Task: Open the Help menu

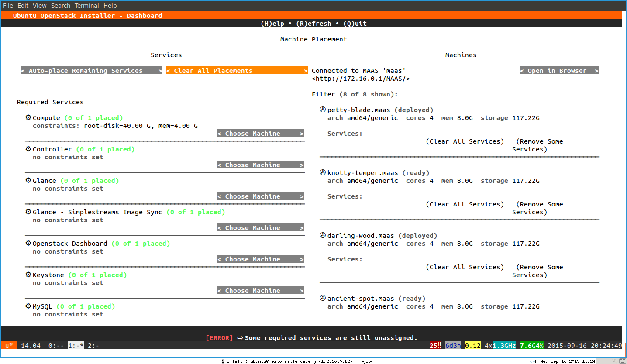Action: pos(110,6)
